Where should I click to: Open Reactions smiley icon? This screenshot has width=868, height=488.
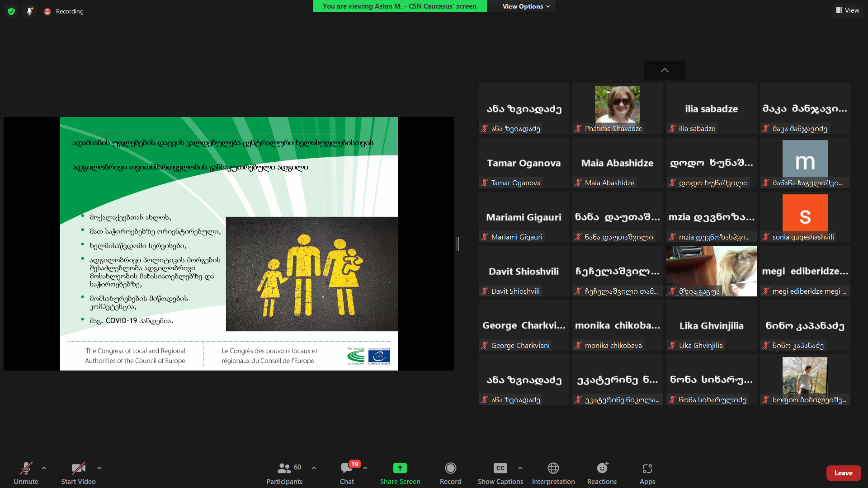pyautogui.click(x=602, y=468)
